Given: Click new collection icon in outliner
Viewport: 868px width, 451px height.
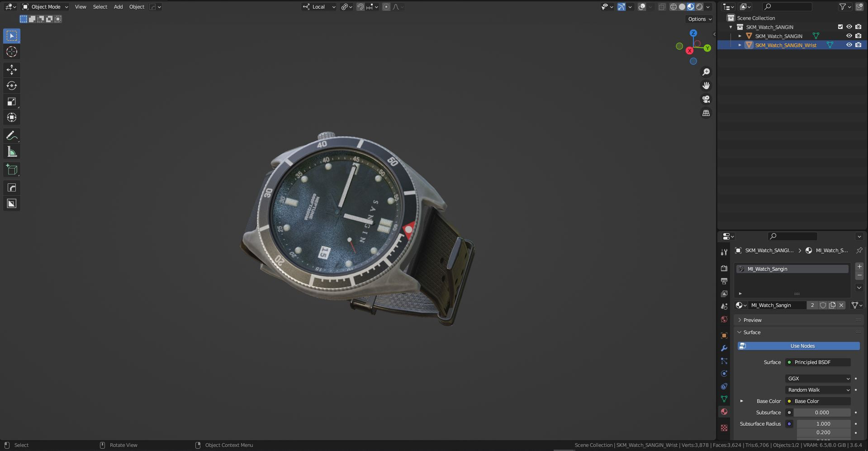Looking at the screenshot, I should [x=859, y=7].
